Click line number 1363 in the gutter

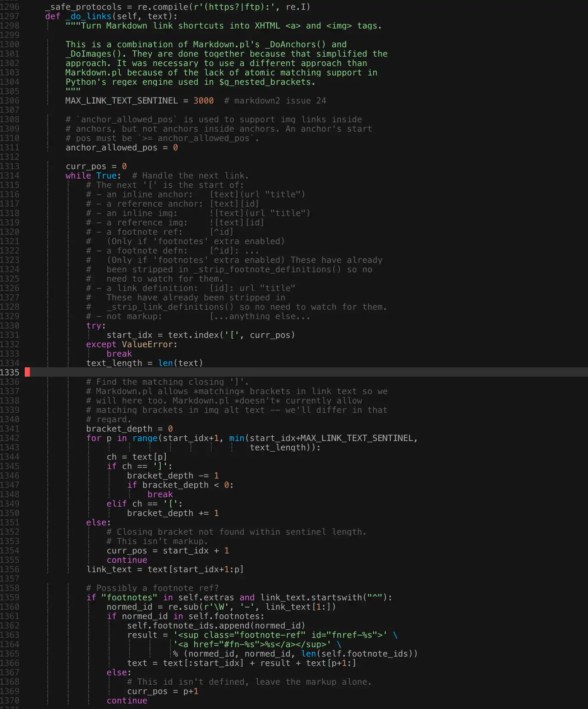pyautogui.click(x=10, y=635)
